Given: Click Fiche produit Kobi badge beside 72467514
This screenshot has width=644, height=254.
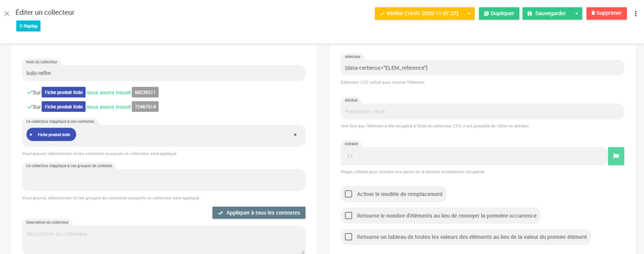Looking at the screenshot, I should [x=63, y=107].
